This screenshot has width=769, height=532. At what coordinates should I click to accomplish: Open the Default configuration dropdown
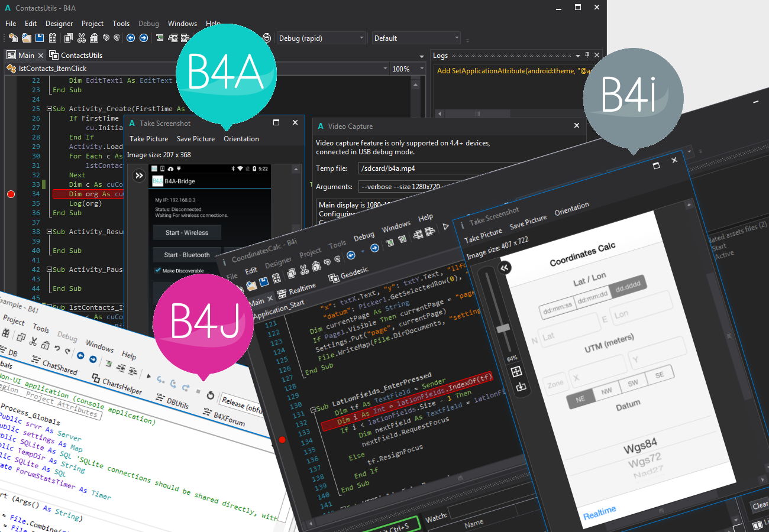tap(416, 38)
